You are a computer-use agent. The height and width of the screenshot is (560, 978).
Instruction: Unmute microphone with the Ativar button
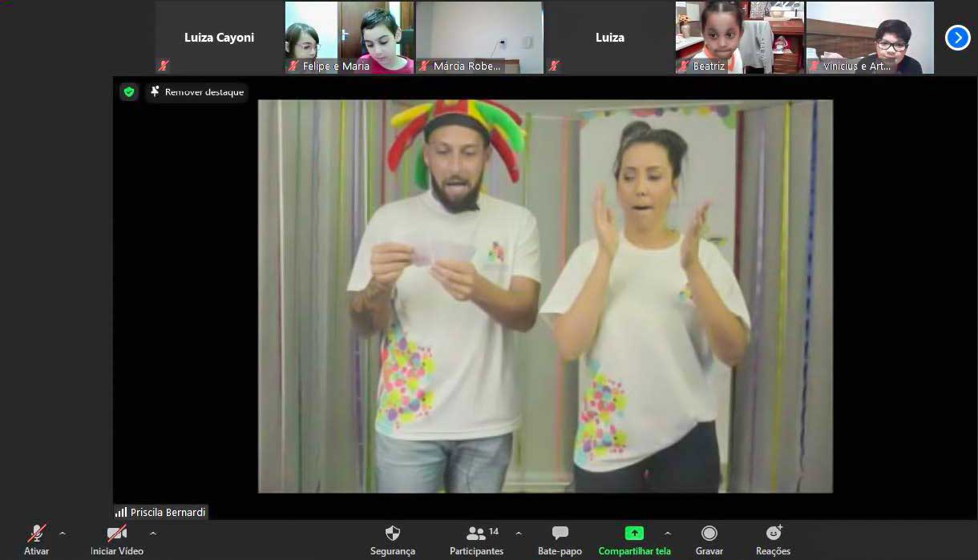[37, 539]
